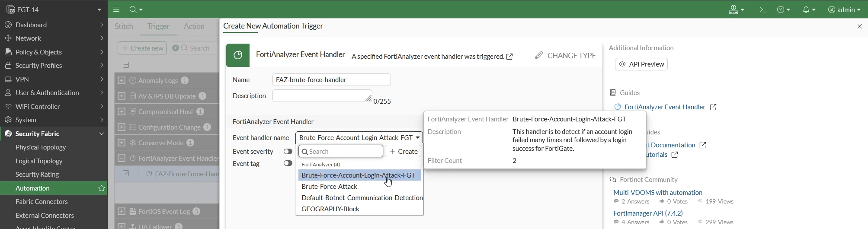
Task: Click the Network icon in the sidebar
Action: coord(8,38)
